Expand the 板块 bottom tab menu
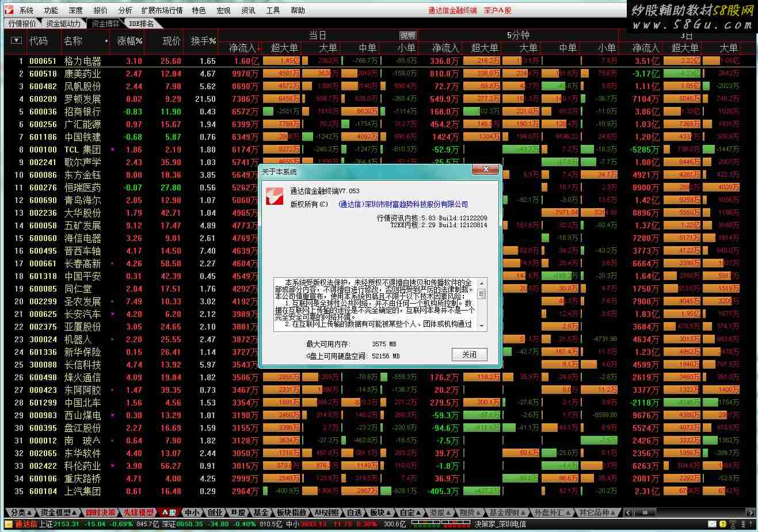This screenshot has width=758, height=532. click(380, 512)
